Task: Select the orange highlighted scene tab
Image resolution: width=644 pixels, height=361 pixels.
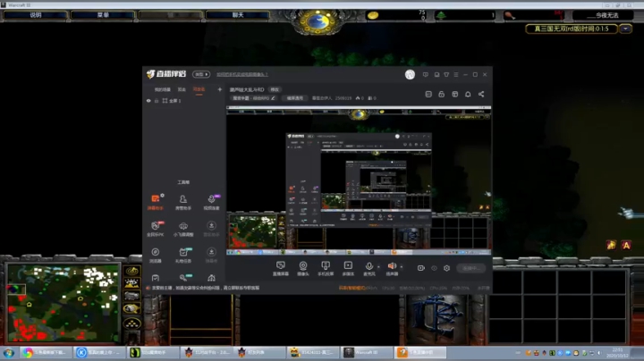Action: pyautogui.click(x=199, y=89)
